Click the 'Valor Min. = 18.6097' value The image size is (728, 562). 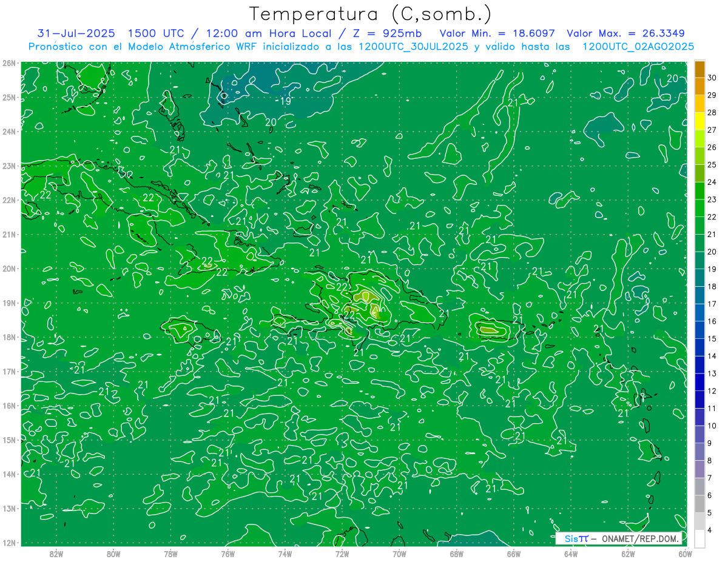497,33
